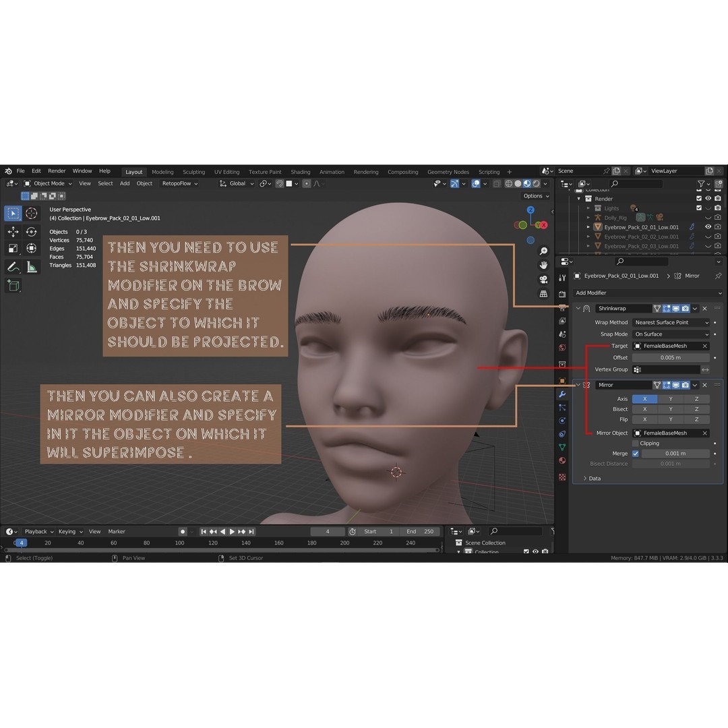The width and height of the screenshot is (728, 728).
Task: Toggle Mirror Axis Y button
Action: tap(671, 399)
